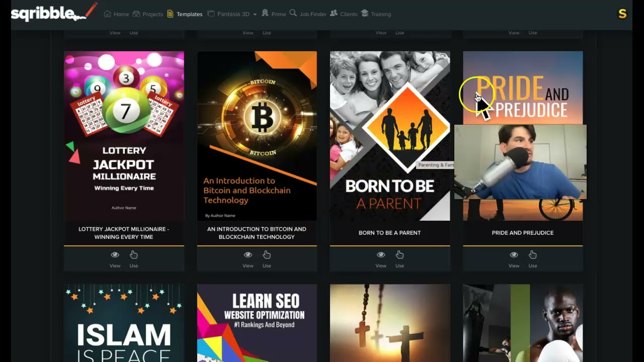View the Bitcoin and Blockchain template
Image resolution: width=644 pixels, height=362 pixels.
click(248, 259)
